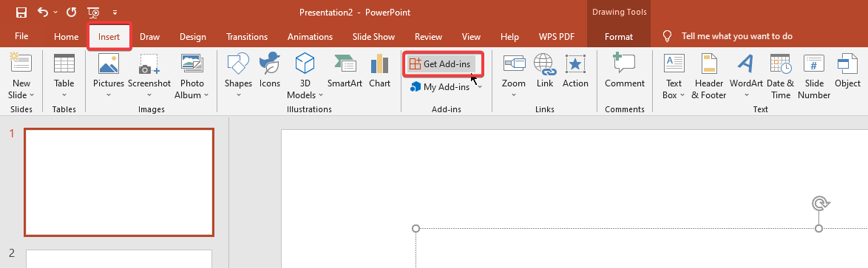
Task: Insert a hyperlink with Link
Action: point(545,71)
